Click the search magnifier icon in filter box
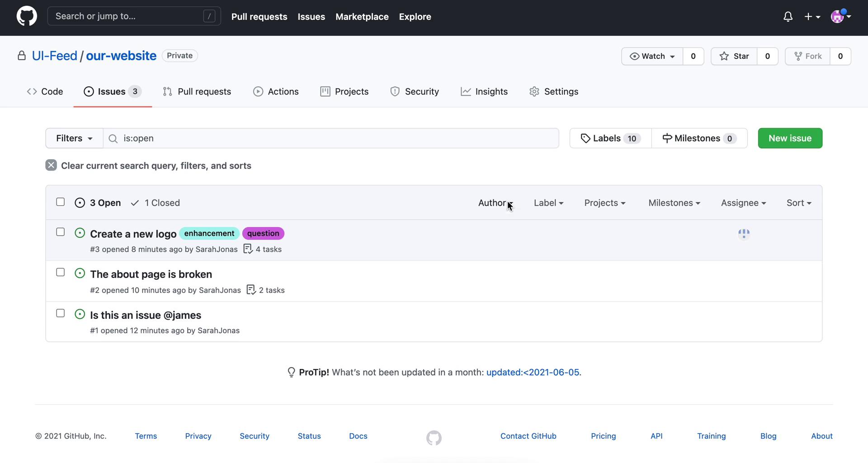Viewport: 868px width, 463px height. tap(113, 138)
